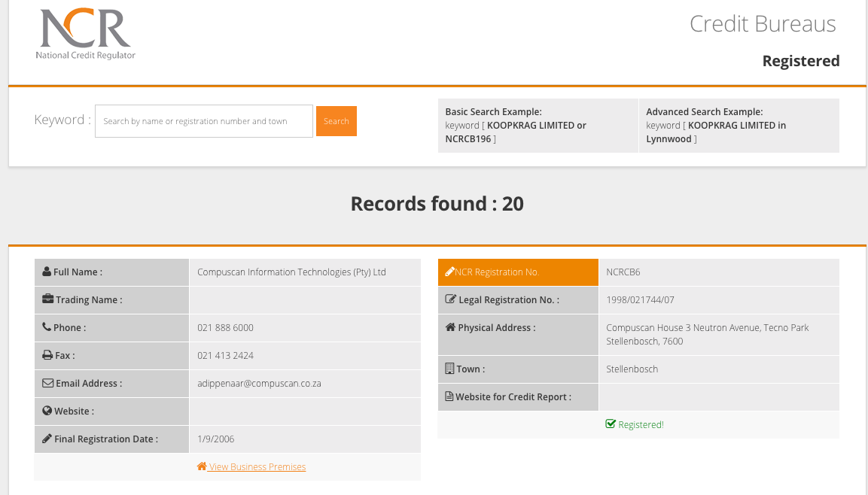Click the briefcase icon beside Trading Name
This screenshot has height=495, width=868.
[47, 299]
